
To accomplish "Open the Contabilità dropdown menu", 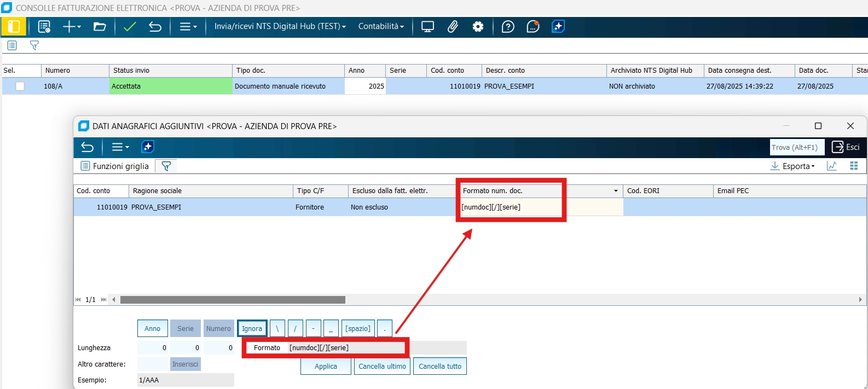I will 381,26.
